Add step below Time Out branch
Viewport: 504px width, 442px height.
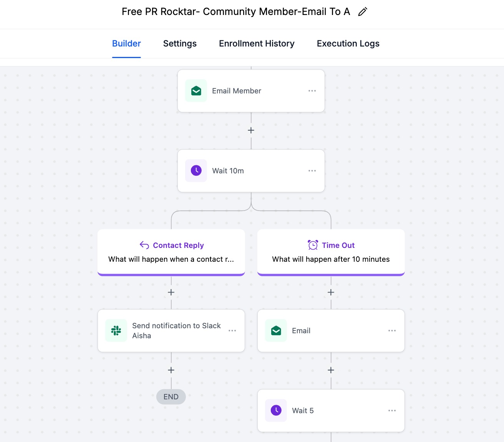click(331, 292)
